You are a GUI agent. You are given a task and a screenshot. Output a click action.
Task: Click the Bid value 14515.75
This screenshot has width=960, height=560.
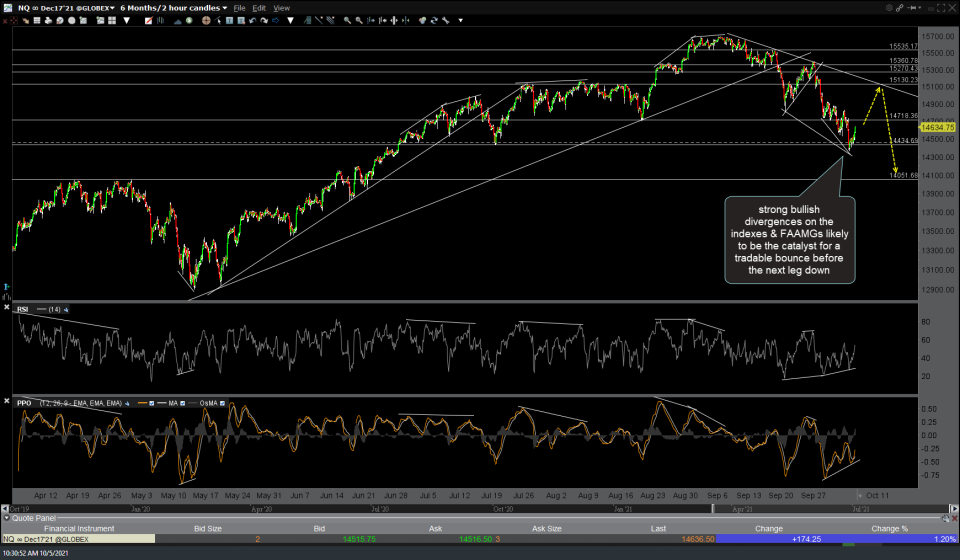[359, 539]
